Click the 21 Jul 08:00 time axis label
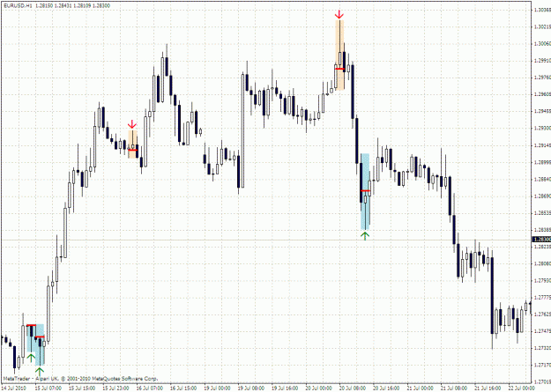The image size is (551, 392). [455, 388]
